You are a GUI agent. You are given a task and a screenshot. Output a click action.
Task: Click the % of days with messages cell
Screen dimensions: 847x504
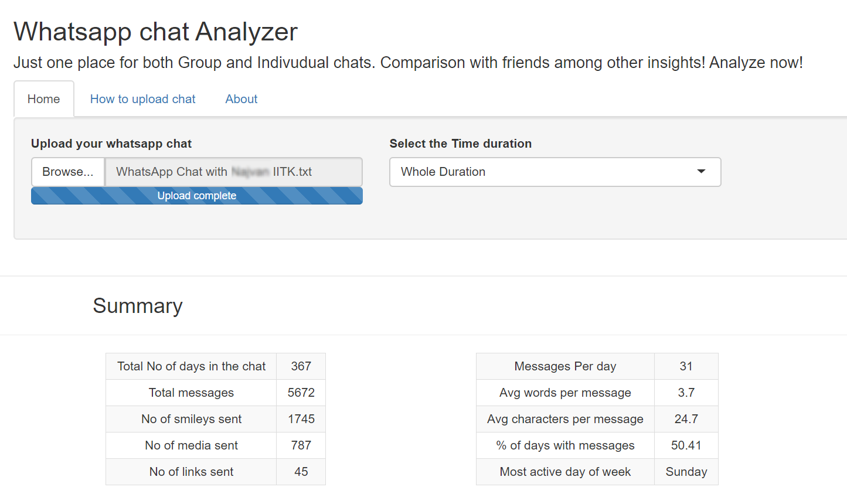[x=565, y=445]
